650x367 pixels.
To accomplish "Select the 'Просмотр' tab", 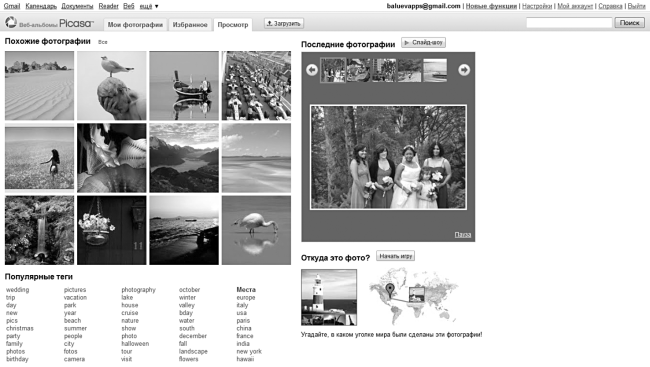I will (233, 24).
